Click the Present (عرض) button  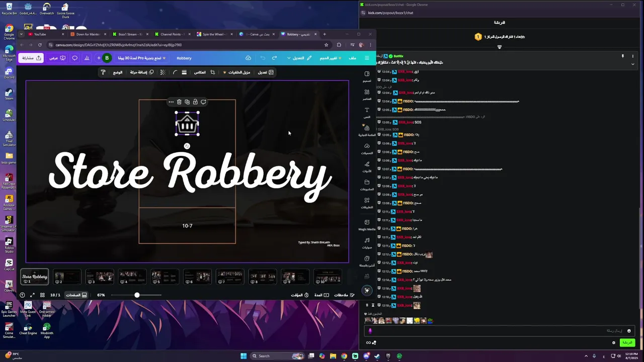pos(57,58)
